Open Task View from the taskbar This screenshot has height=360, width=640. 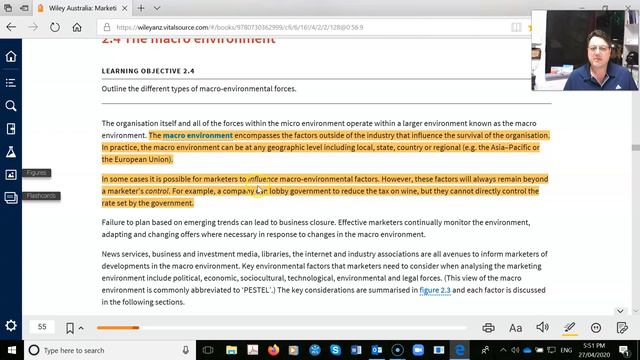click(208, 350)
